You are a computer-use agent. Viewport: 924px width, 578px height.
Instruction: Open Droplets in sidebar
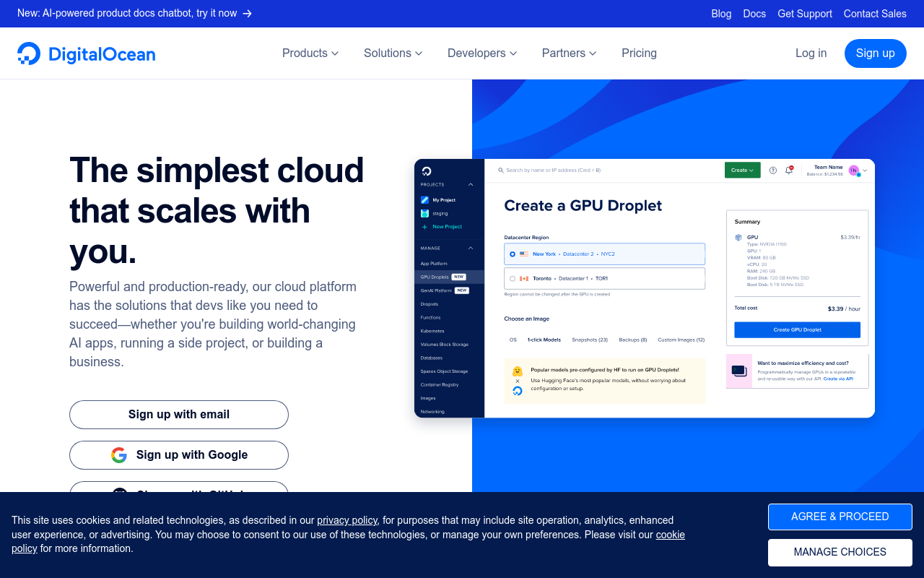(430, 304)
